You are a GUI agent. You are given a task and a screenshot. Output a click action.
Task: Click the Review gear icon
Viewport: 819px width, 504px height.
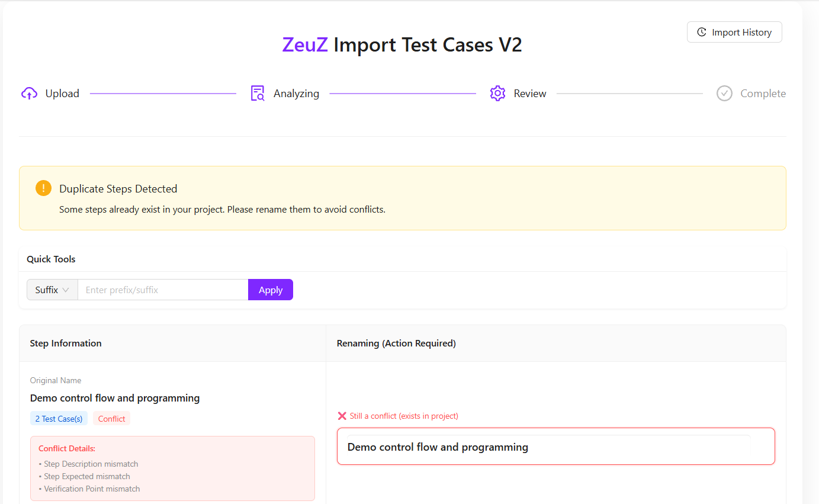click(x=497, y=94)
